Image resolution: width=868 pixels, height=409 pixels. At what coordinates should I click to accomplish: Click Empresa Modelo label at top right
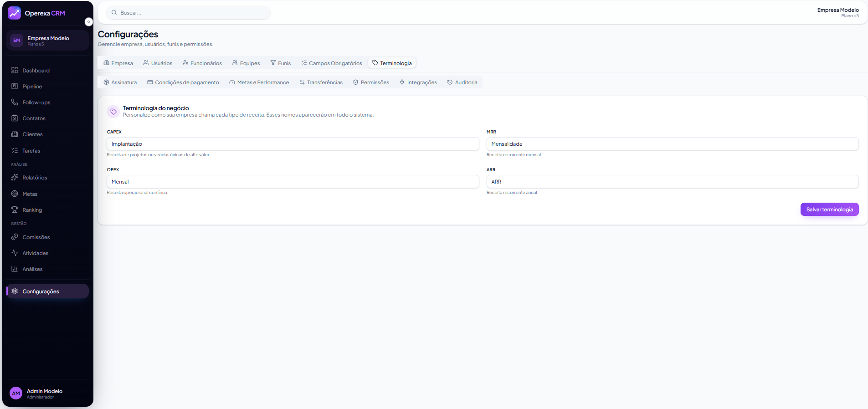click(838, 10)
